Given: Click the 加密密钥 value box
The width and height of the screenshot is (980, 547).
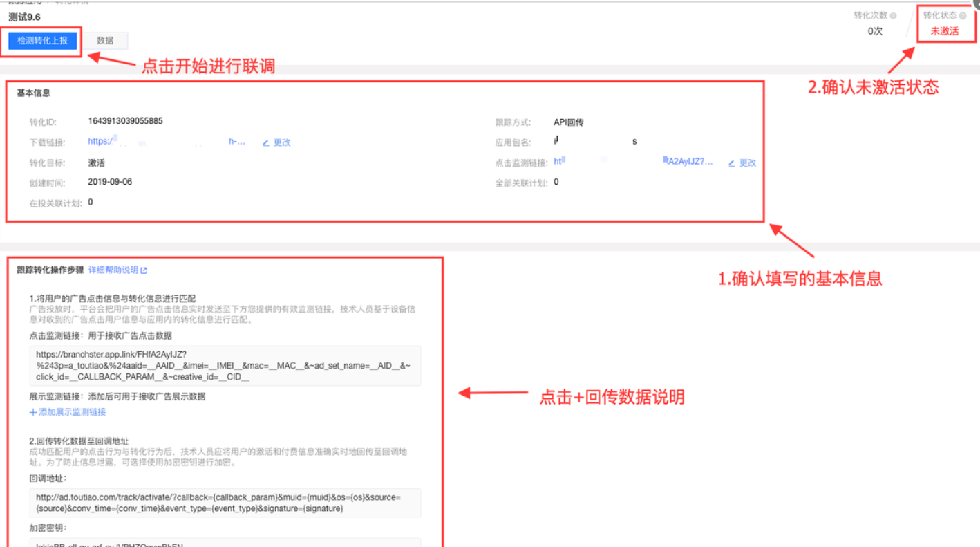Looking at the screenshot, I should click(x=225, y=543).
